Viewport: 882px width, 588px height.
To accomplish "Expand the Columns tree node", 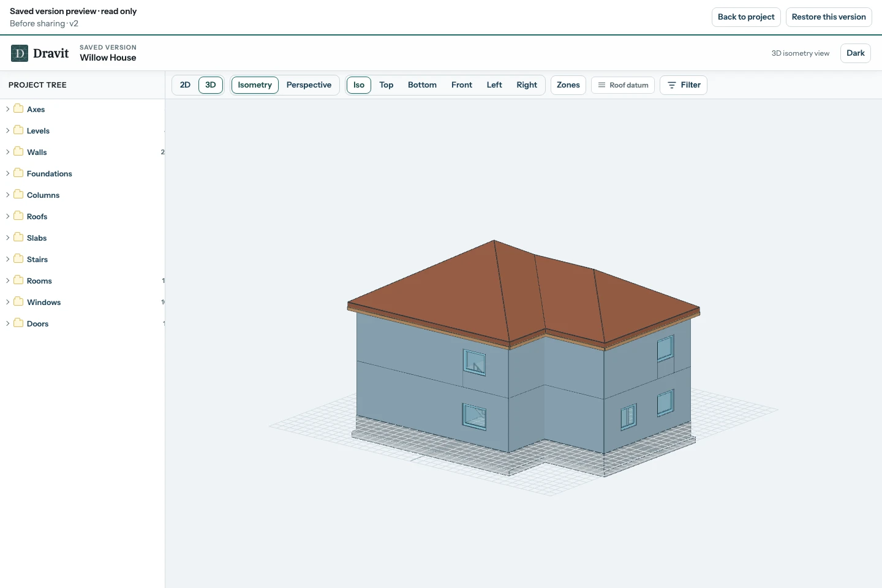I will [x=7, y=195].
